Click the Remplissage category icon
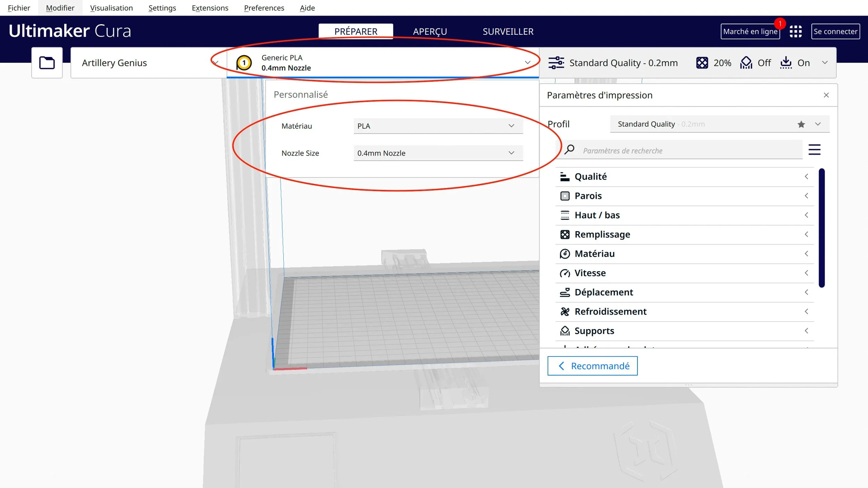Screen dimensions: 868x488 tap(565, 235)
